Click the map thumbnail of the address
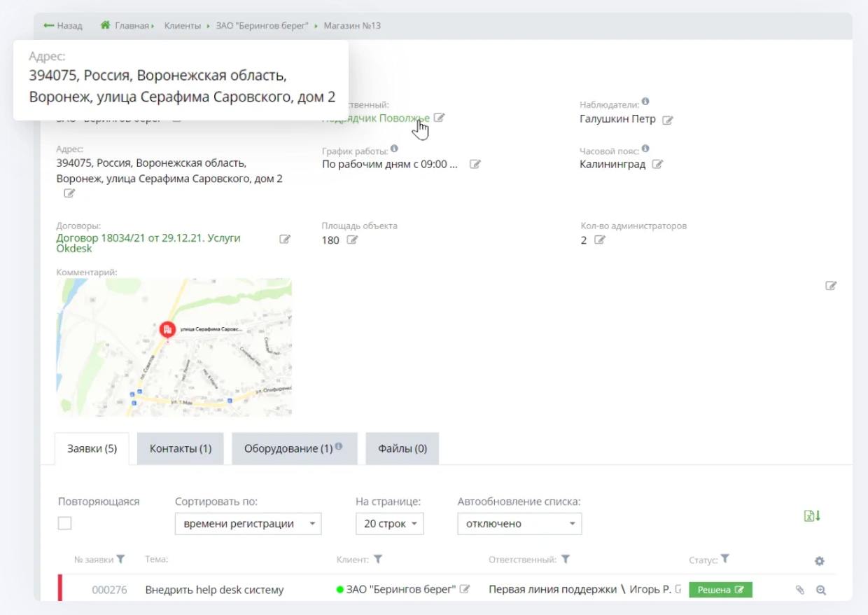Screen dimensions: 868x615 pyautogui.click(x=174, y=347)
